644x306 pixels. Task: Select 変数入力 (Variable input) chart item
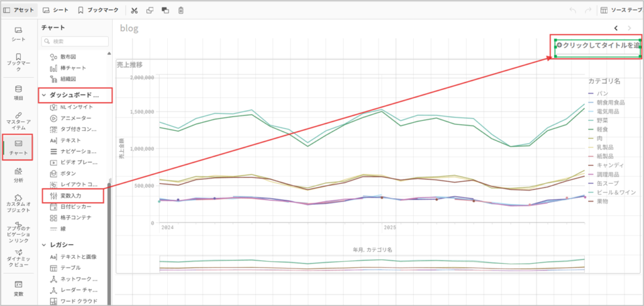74,196
